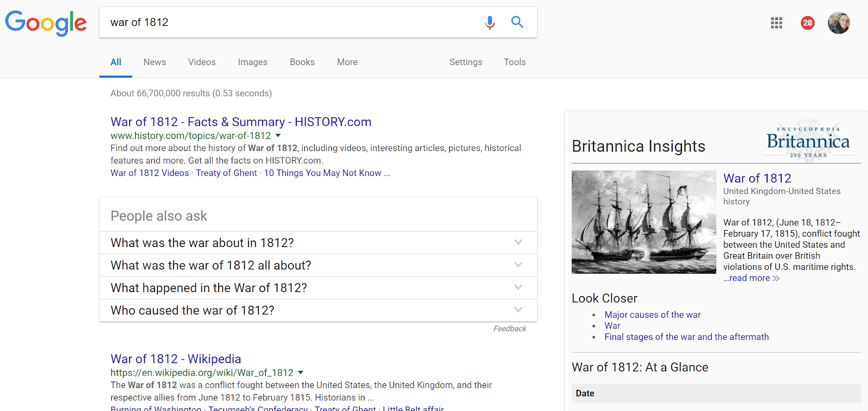
Task: Click the results count text
Action: [191, 93]
